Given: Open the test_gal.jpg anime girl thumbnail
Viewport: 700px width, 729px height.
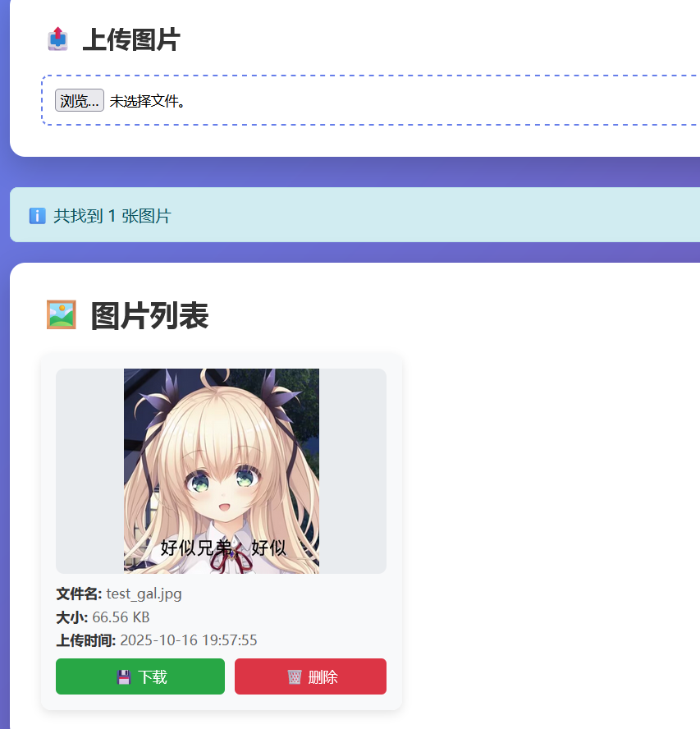Looking at the screenshot, I should point(222,471).
